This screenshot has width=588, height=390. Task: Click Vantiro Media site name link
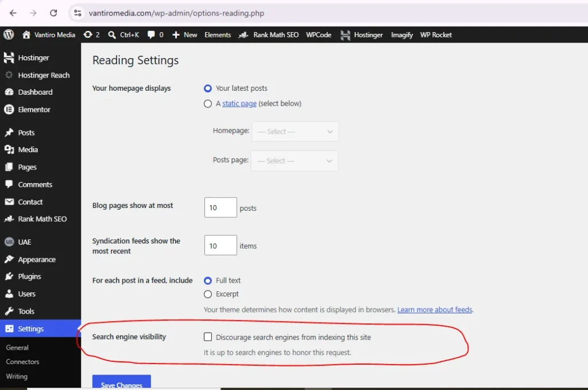click(x=55, y=35)
